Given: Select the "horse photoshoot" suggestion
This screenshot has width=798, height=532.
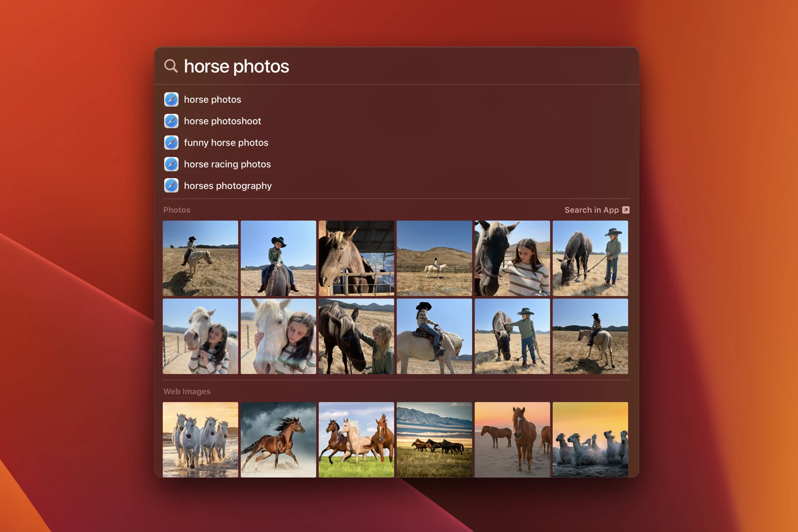Looking at the screenshot, I should [x=397, y=121].
